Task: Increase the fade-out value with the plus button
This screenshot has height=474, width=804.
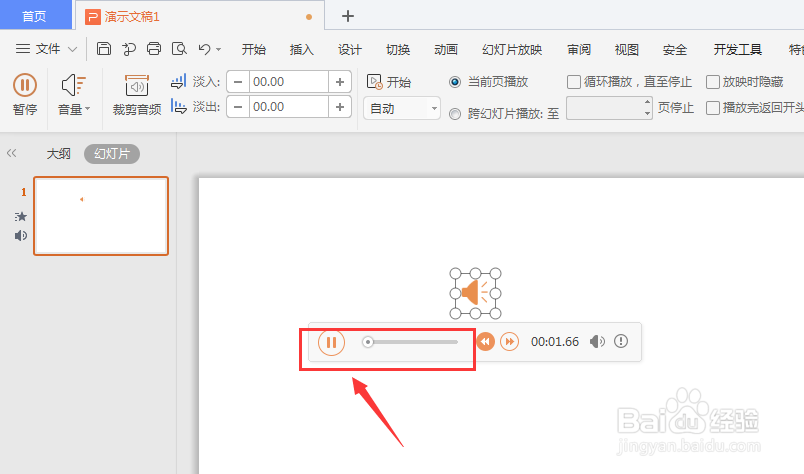Action: pos(339,107)
